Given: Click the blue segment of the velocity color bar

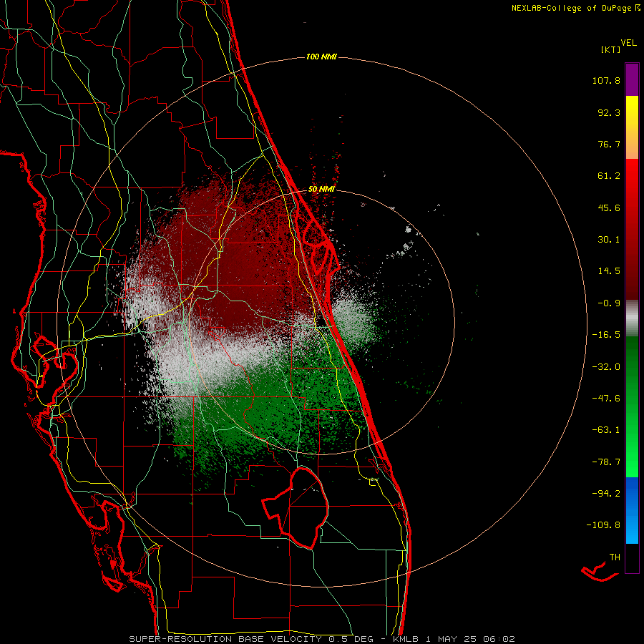Looking at the screenshot, I should [x=632, y=510].
